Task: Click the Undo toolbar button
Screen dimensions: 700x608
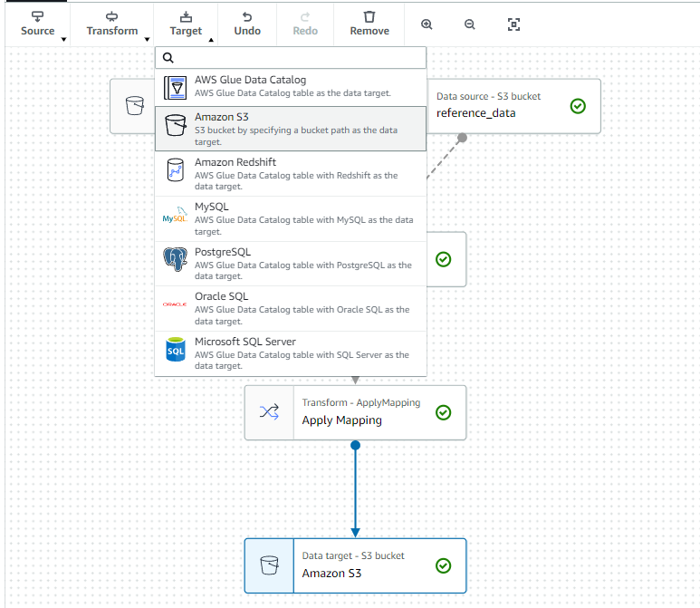Action: click(247, 24)
